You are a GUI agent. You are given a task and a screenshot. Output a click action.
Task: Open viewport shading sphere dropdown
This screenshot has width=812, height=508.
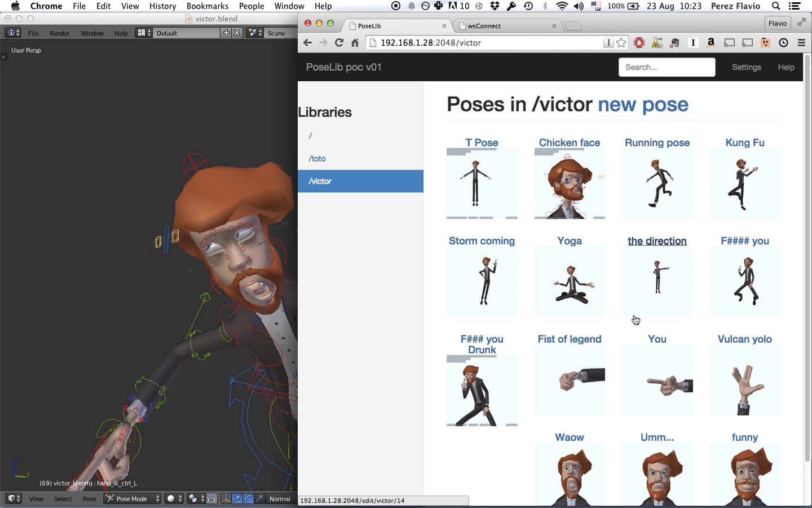(174, 498)
